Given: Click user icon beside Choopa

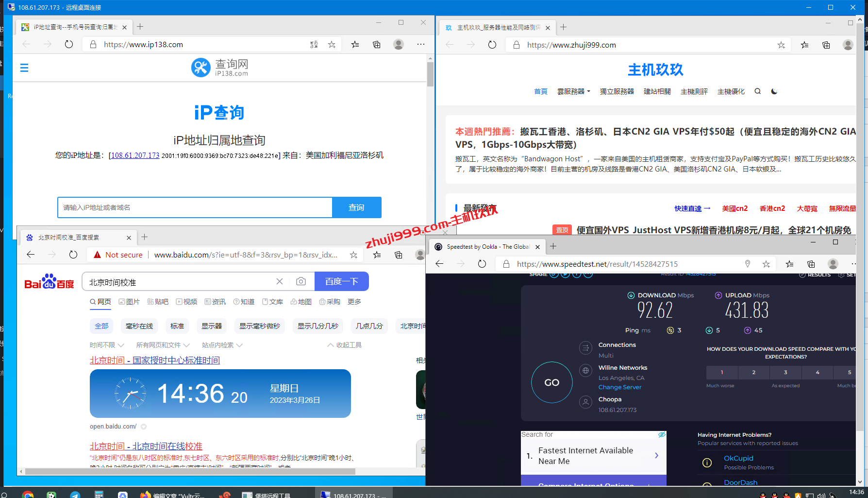Looking at the screenshot, I should click(x=586, y=402).
